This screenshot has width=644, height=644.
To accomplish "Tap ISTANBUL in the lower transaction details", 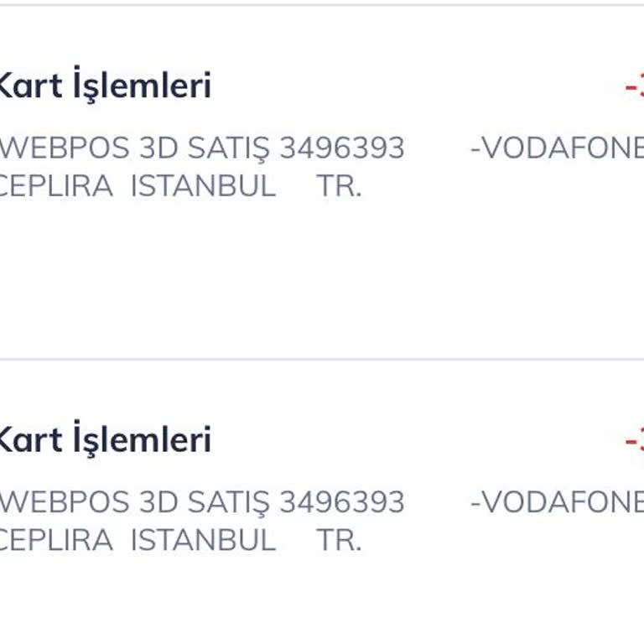I will (x=203, y=540).
